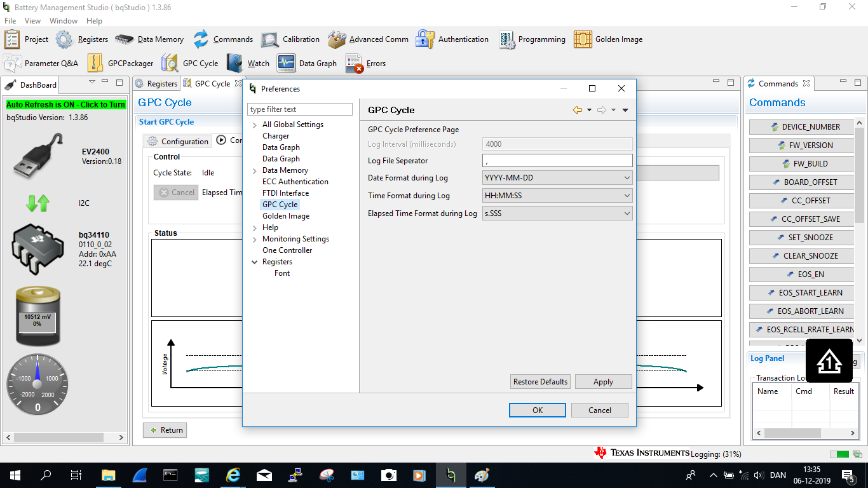
Task: Click the bq34110 chip icon
Action: pyautogui.click(x=38, y=249)
